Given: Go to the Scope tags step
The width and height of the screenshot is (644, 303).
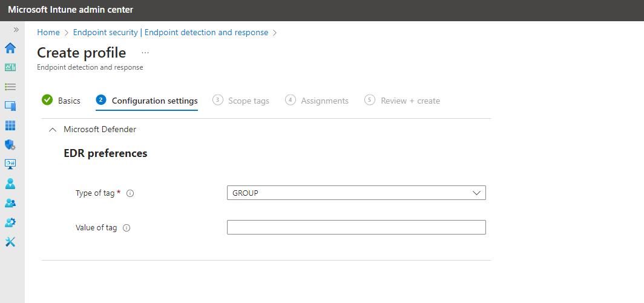Looking at the screenshot, I should pos(241,101).
